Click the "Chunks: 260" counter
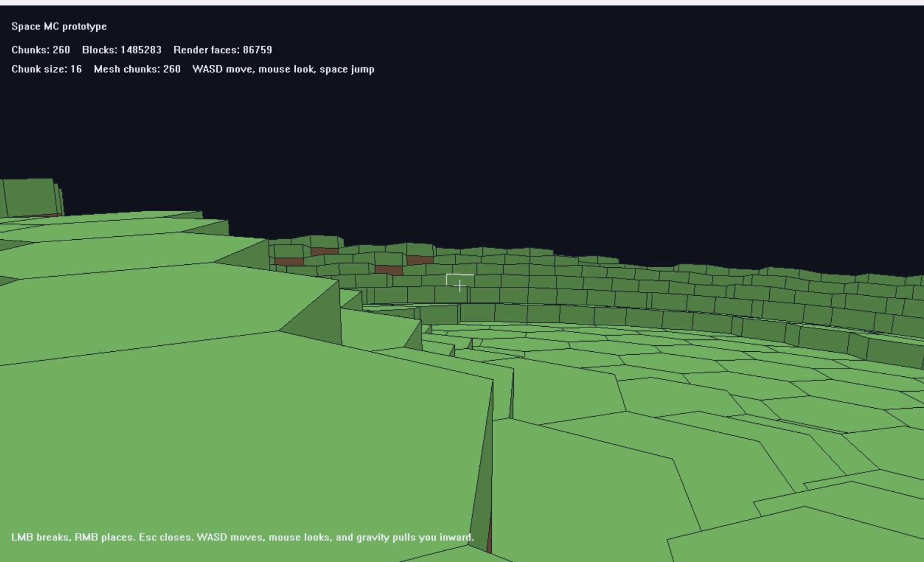The image size is (924, 562). [40, 50]
